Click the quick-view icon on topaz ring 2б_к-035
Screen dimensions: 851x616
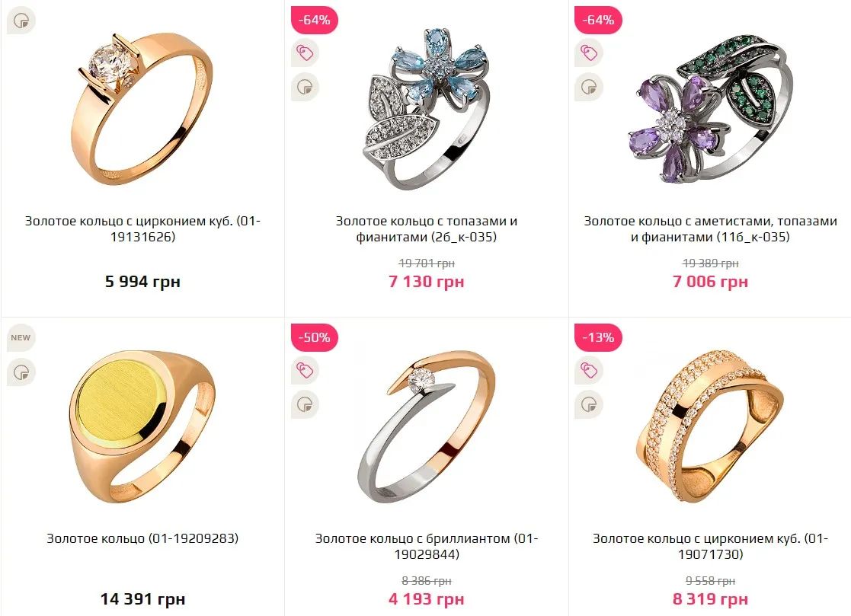coord(305,88)
